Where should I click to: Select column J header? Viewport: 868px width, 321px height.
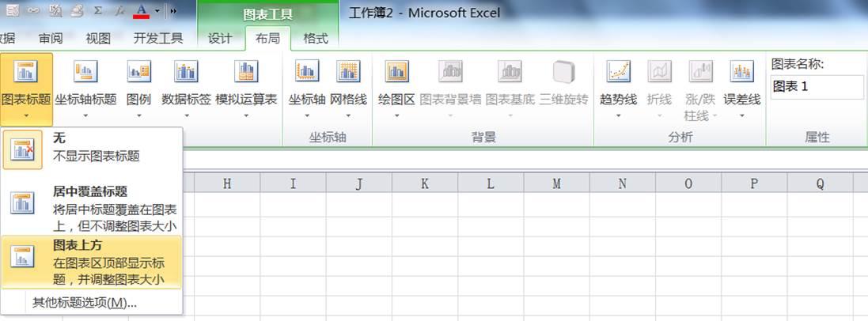[x=358, y=183]
